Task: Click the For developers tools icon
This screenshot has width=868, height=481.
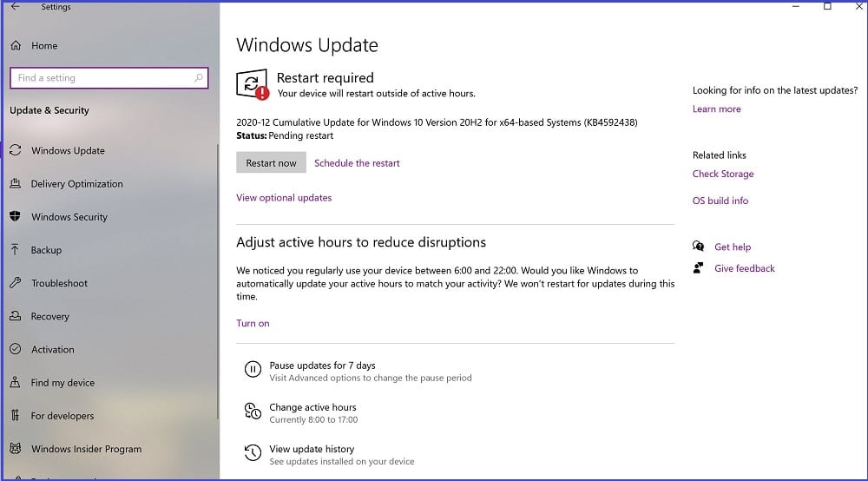Action: coord(16,415)
